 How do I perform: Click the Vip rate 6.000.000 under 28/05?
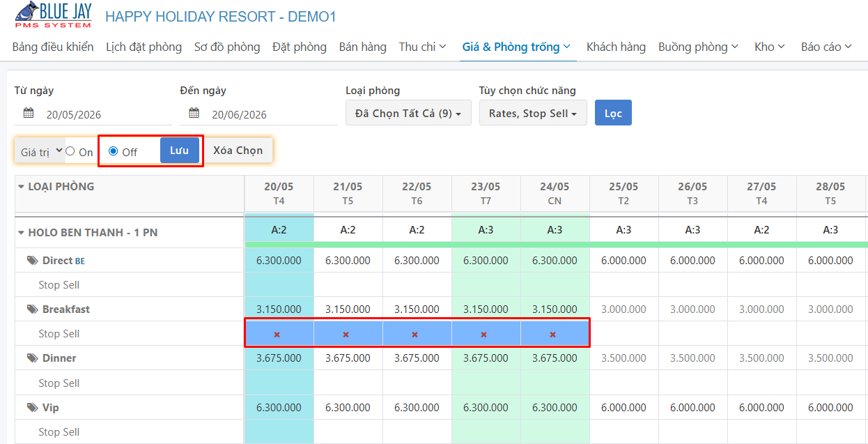click(830, 408)
